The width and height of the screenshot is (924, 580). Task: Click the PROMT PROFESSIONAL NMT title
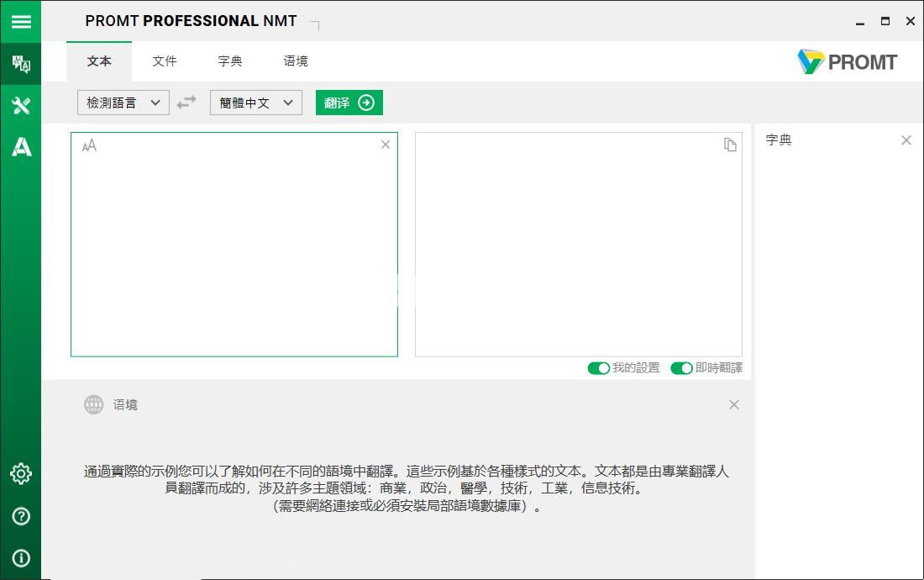(x=191, y=21)
